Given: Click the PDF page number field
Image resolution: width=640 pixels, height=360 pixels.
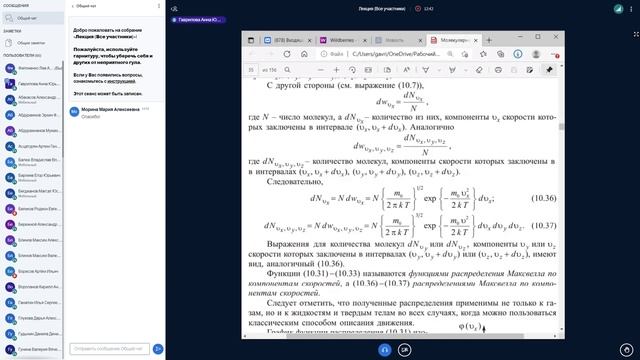Looking at the screenshot, I should 251,70.
